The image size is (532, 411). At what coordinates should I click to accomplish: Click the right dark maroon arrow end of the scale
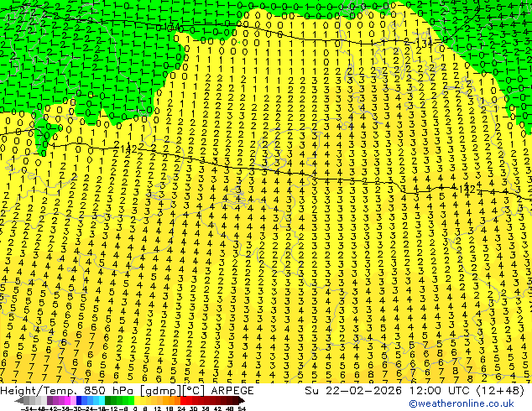[x=242, y=401]
